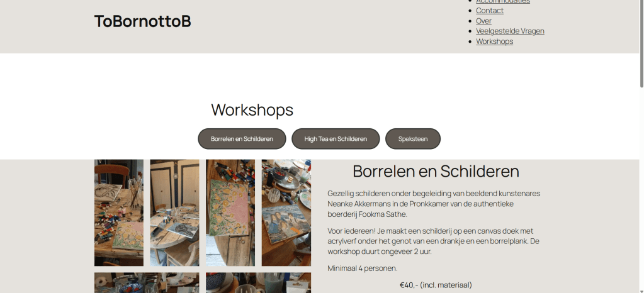This screenshot has height=293, width=644.
Task: Click bottom-left photo with blue patterned bowl
Action: pyautogui.click(x=147, y=283)
